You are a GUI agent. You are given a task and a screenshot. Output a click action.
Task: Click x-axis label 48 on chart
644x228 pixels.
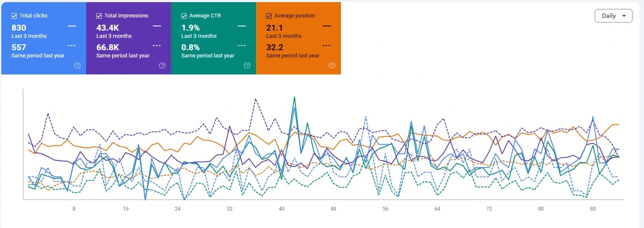tap(333, 209)
